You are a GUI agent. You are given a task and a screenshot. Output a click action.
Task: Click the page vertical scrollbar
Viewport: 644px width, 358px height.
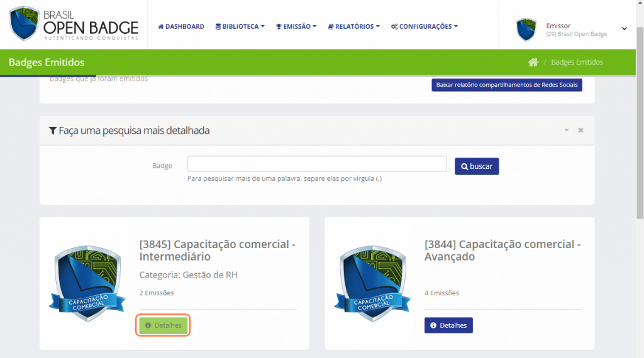640,123
